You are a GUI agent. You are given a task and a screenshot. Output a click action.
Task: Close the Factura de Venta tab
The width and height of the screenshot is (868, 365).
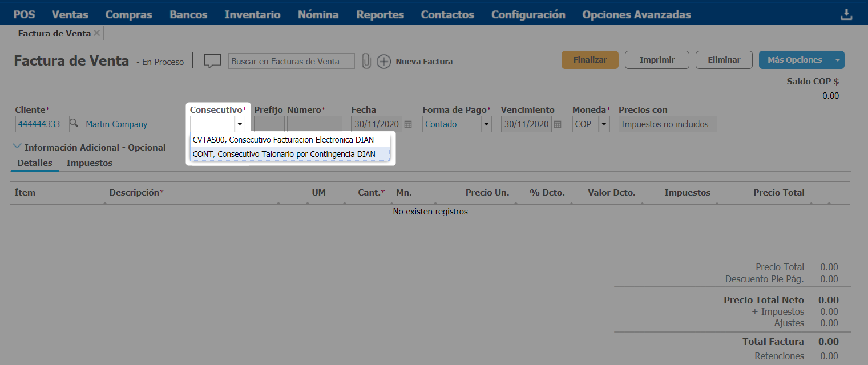[97, 33]
